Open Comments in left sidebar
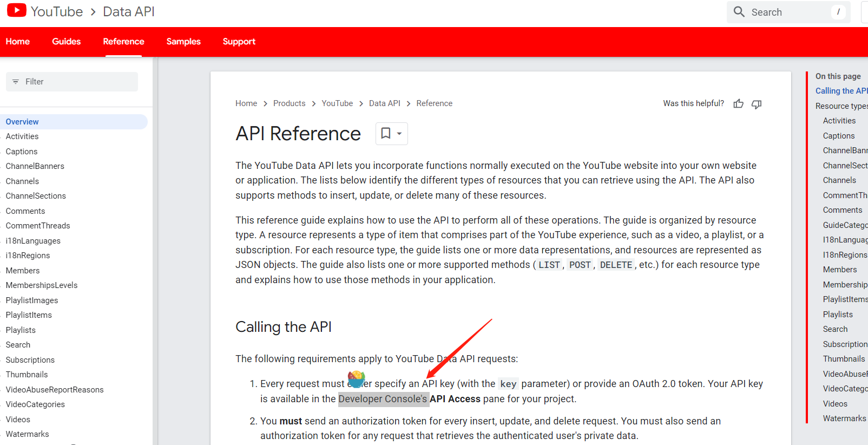868x445 pixels. [25, 211]
